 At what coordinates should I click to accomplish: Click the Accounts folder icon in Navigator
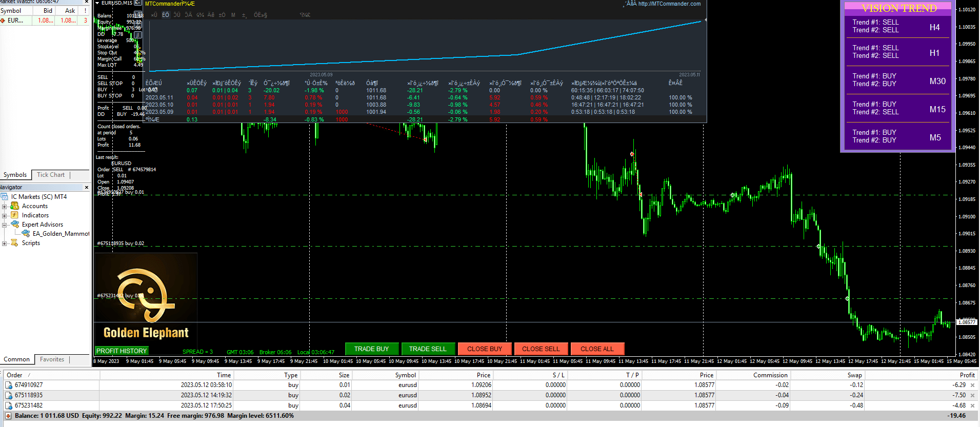coord(15,206)
